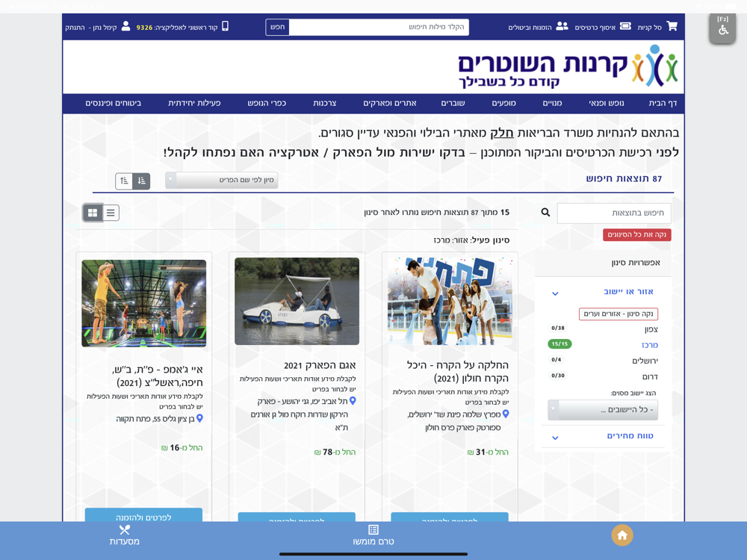Click the user profile icon
This screenshot has height=560, width=747.
125,26
